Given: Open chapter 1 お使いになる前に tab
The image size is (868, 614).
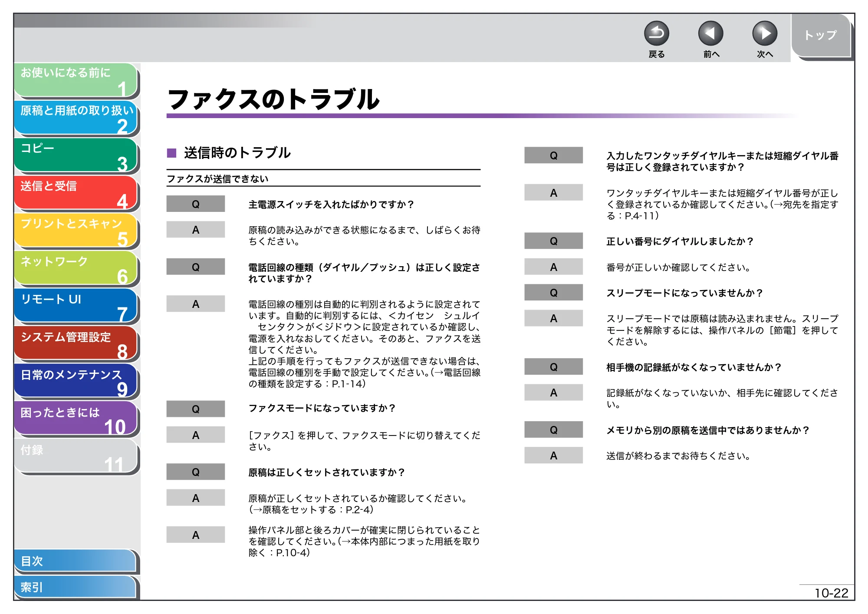Looking at the screenshot, I should click(76, 80).
